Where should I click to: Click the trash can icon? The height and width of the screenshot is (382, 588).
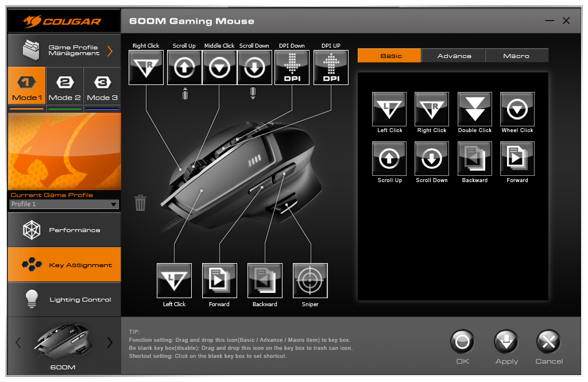pyautogui.click(x=140, y=203)
